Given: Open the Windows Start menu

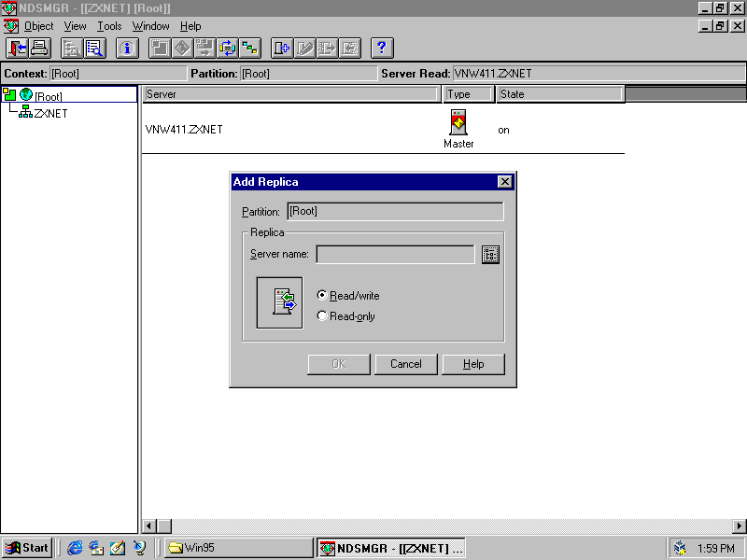Looking at the screenshot, I should [x=27, y=548].
